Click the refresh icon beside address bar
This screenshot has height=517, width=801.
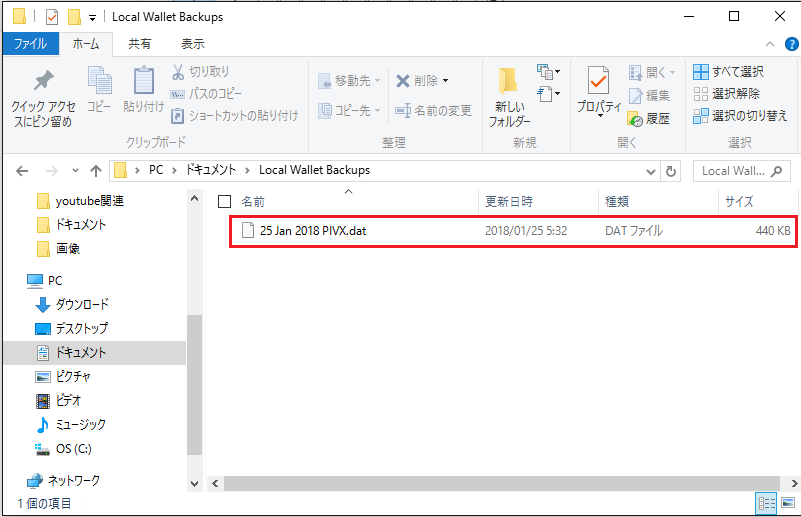pyautogui.click(x=671, y=170)
